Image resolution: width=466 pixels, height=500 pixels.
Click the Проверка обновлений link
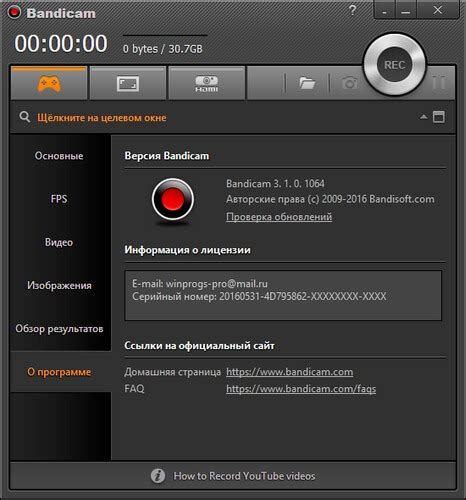tap(279, 217)
